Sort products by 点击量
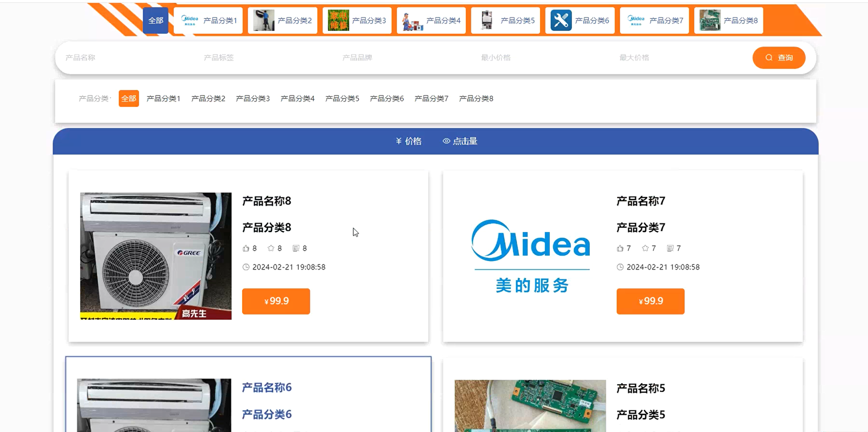Screen dimensions: 868x432 [x=460, y=141]
